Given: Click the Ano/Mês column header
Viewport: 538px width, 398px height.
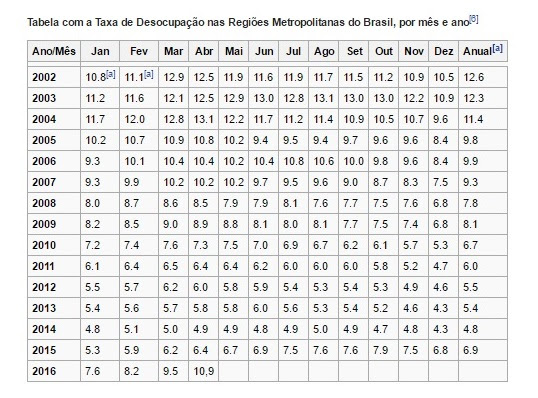Looking at the screenshot, I should tap(54, 51).
